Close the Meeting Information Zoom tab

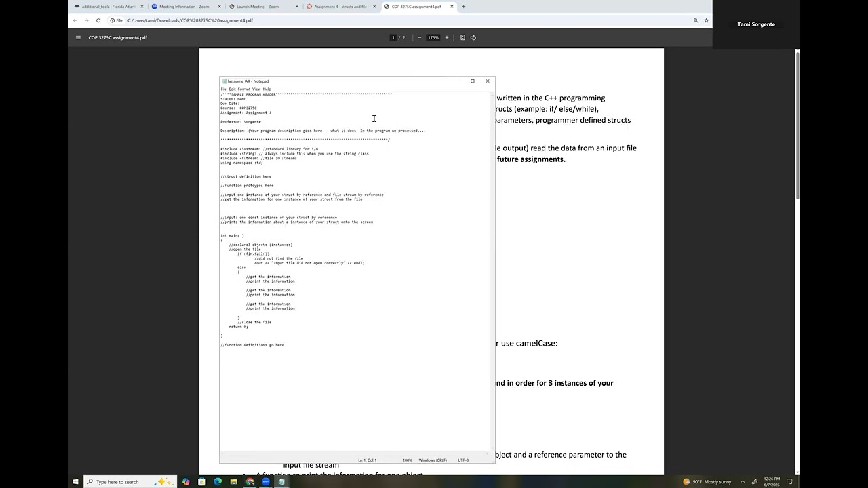(219, 7)
